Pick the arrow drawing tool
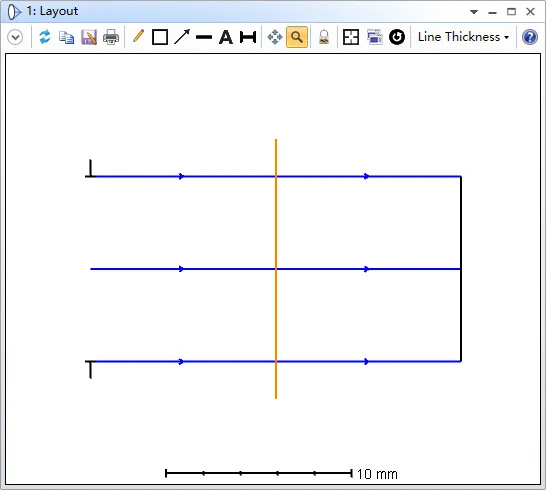 coord(182,37)
